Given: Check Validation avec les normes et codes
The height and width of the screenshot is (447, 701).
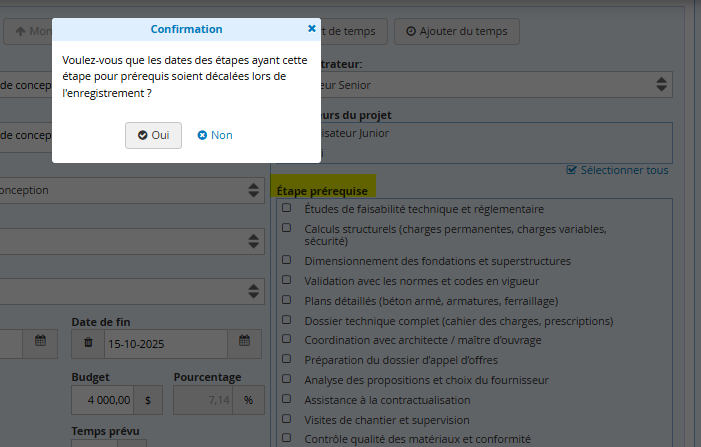Looking at the screenshot, I should 287,280.
